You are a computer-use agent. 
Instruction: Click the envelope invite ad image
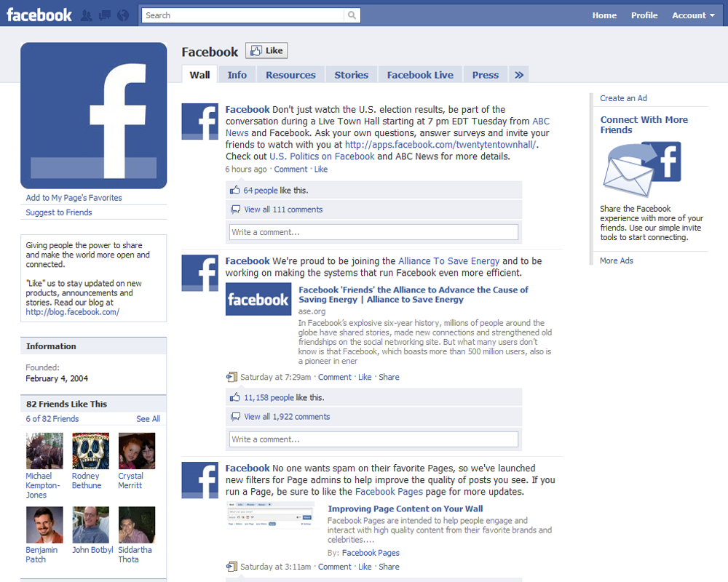(x=641, y=170)
